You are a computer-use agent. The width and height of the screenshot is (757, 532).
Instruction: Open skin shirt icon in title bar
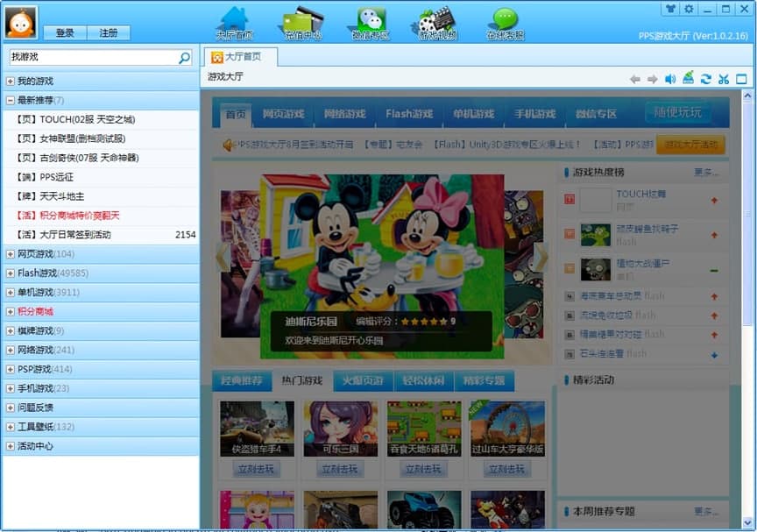click(x=670, y=9)
